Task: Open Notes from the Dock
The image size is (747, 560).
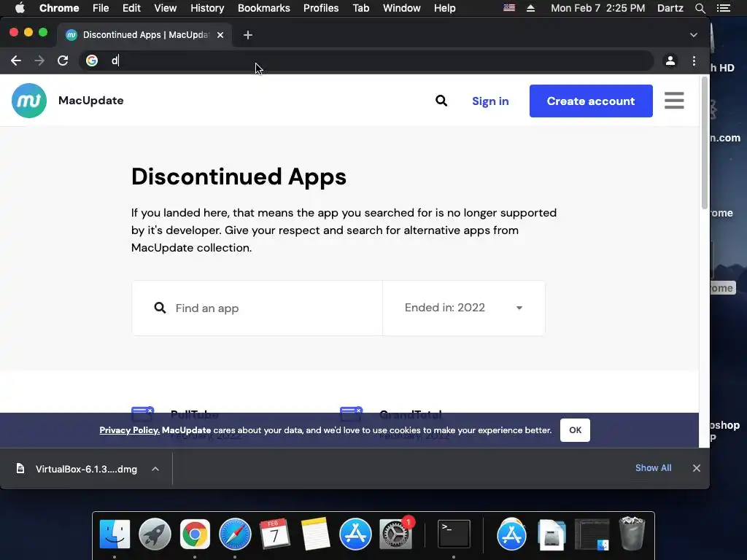Action: click(x=315, y=534)
